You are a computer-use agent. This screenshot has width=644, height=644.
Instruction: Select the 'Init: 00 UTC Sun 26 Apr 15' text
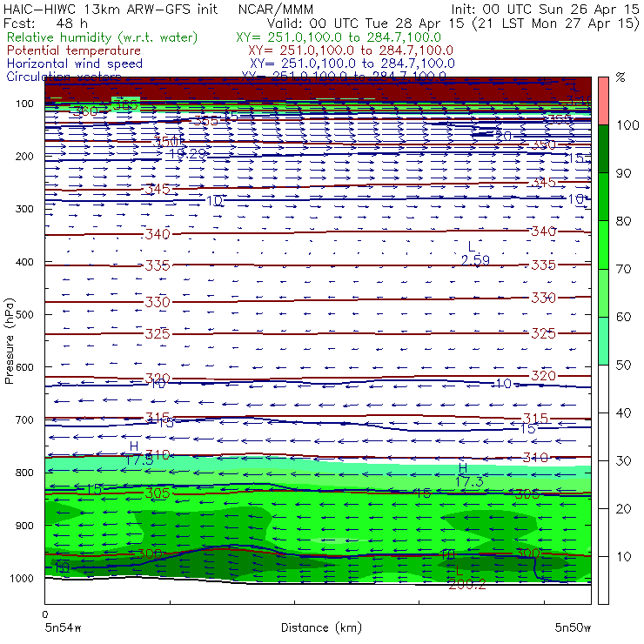pos(545,10)
